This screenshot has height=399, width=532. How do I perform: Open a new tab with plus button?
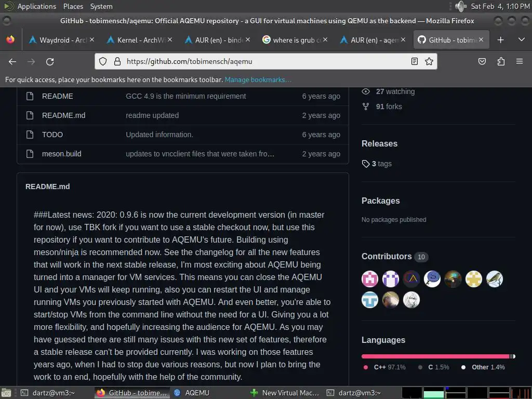(x=500, y=40)
